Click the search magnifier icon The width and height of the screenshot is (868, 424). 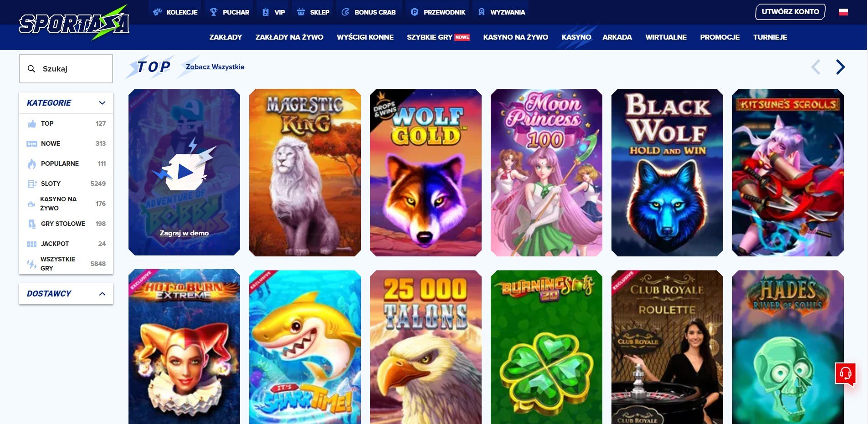coord(31,69)
